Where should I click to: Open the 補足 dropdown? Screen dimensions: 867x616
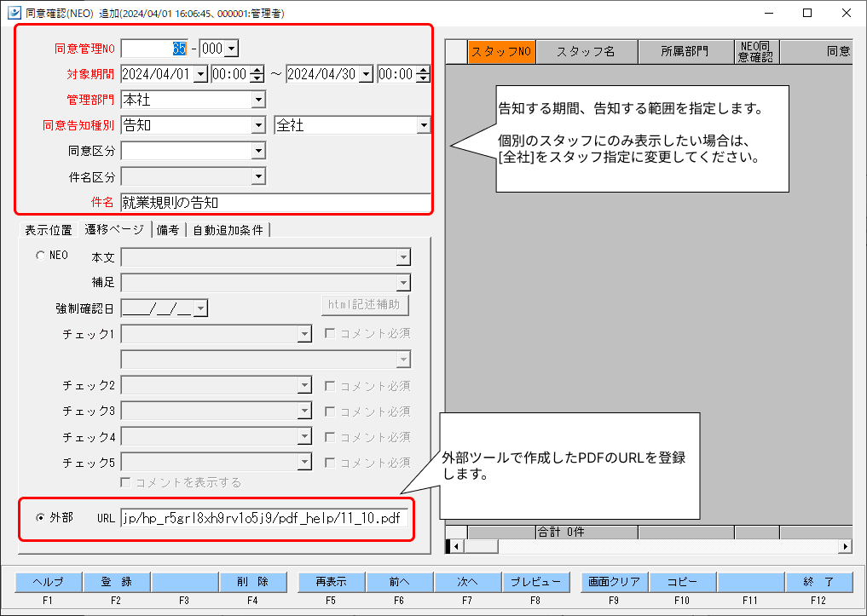[x=403, y=283]
